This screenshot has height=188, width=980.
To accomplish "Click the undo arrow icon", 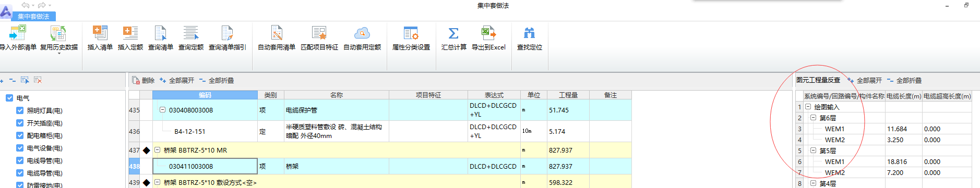I will coord(26,5).
